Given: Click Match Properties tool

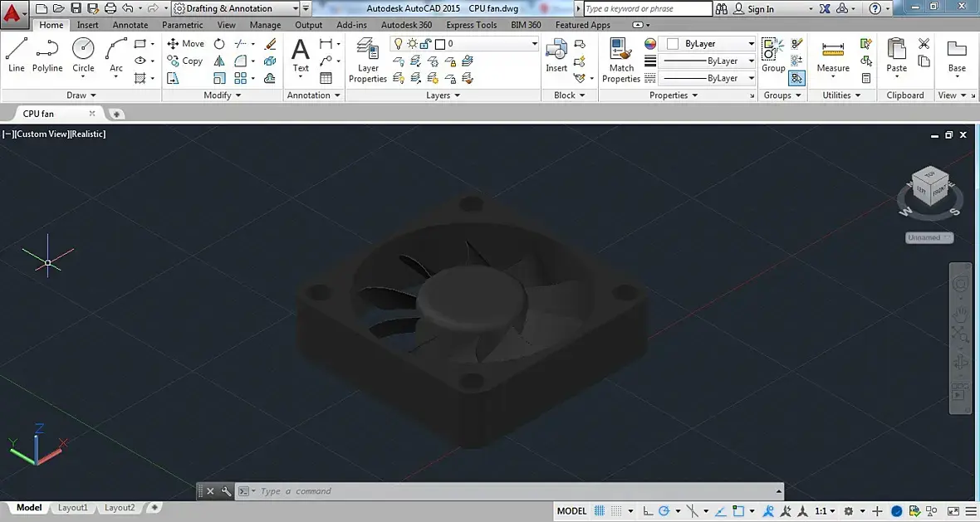Looking at the screenshot, I should coord(621,60).
